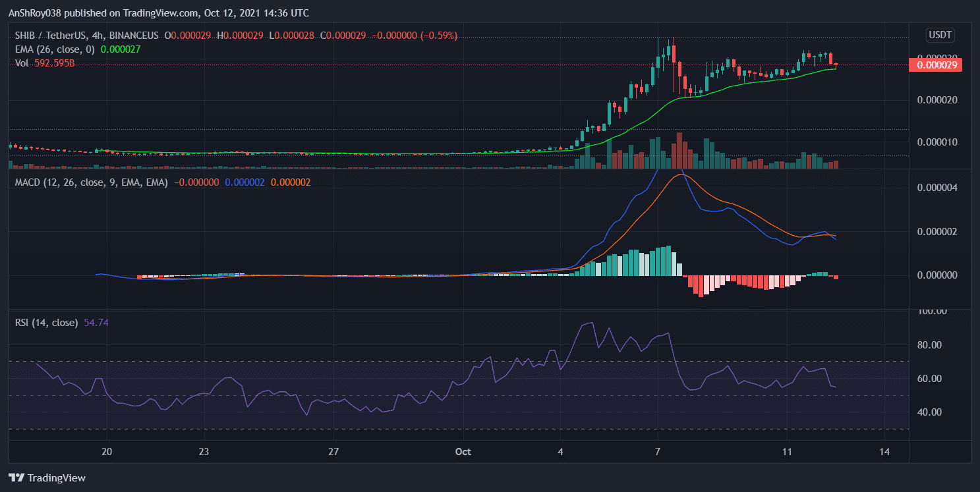Click the Oct label on time axis
The height and width of the screenshot is (492, 980).
coord(462,452)
